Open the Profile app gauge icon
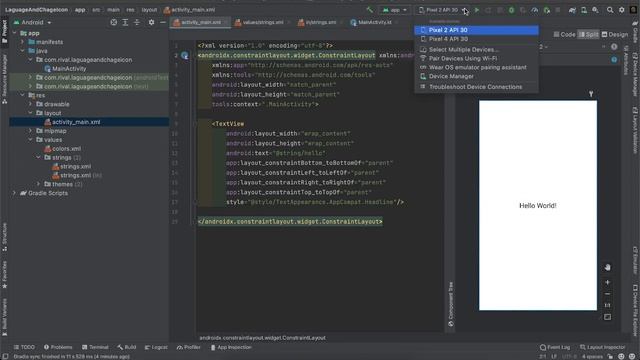The width and height of the screenshot is (640, 360). [535, 10]
